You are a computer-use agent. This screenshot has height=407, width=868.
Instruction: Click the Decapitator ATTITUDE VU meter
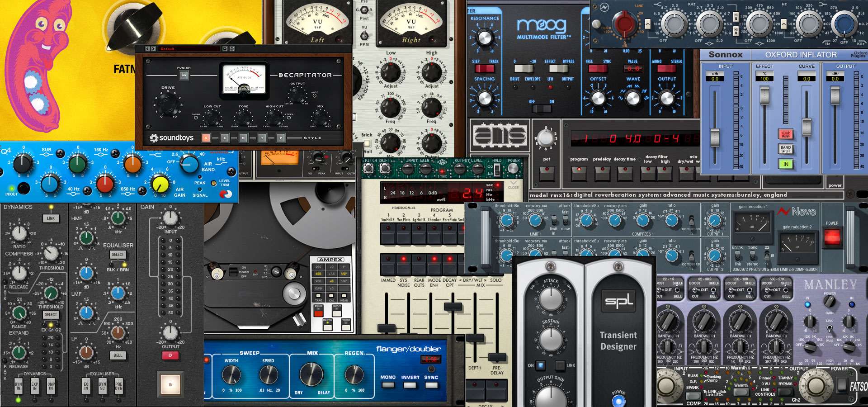point(244,81)
